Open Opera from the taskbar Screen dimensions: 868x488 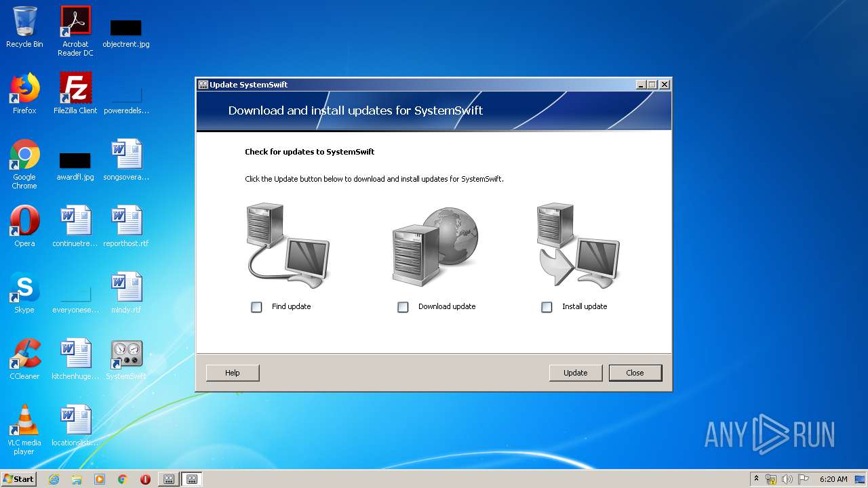click(145, 479)
